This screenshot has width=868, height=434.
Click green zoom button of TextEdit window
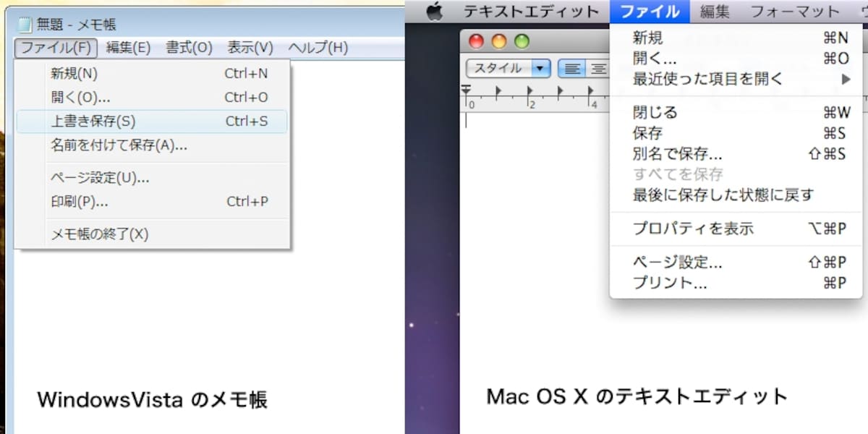click(x=522, y=41)
